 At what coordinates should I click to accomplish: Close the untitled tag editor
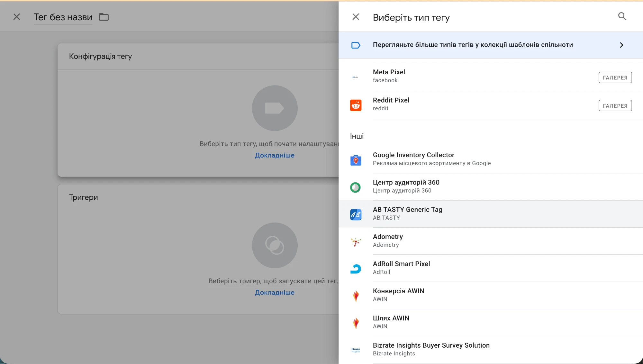(x=16, y=17)
